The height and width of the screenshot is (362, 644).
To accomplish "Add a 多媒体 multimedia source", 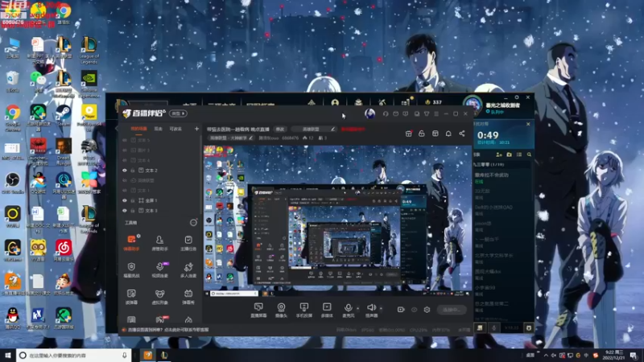I will (x=327, y=310).
